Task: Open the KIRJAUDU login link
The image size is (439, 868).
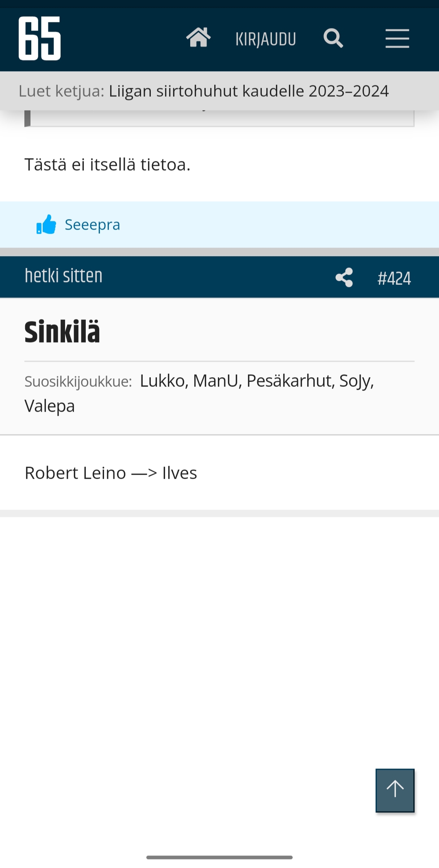Action: point(266,39)
